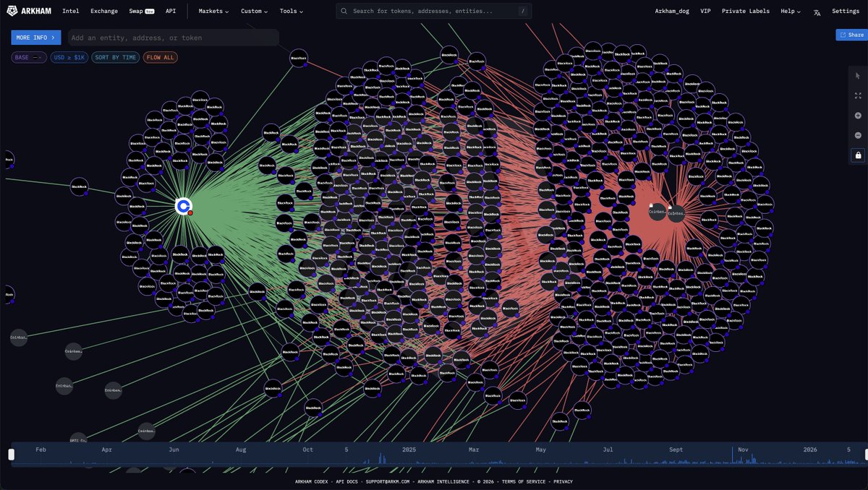This screenshot has width=868, height=490.
Task: Click the central Coinbase hub node
Action: pyautogui.click(x=184, y=206)
